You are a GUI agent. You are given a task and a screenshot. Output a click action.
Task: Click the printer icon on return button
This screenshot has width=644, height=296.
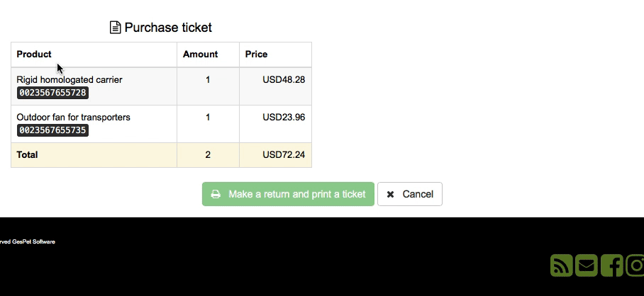[216, 194]
